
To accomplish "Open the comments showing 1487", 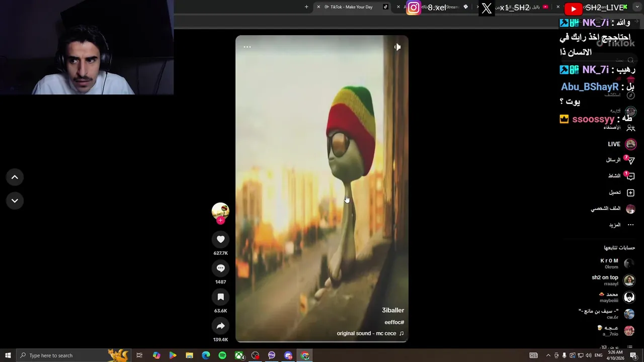I will [220, 268].
